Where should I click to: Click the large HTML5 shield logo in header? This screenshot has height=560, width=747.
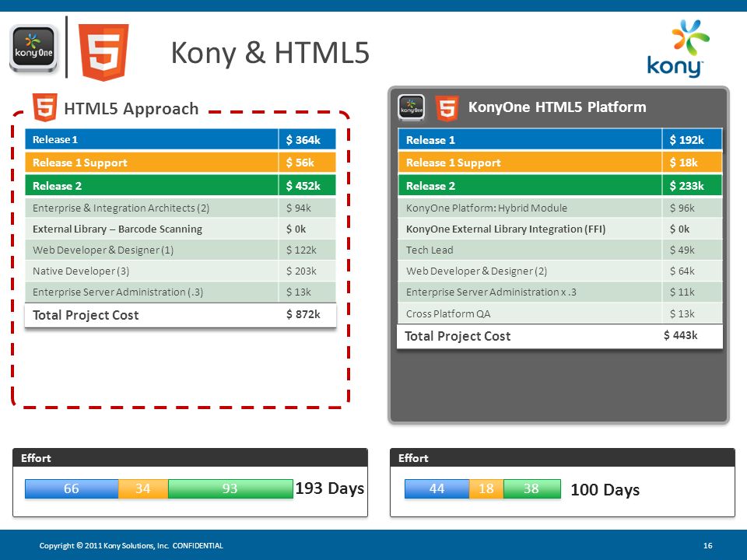click(x=103, y=52)
